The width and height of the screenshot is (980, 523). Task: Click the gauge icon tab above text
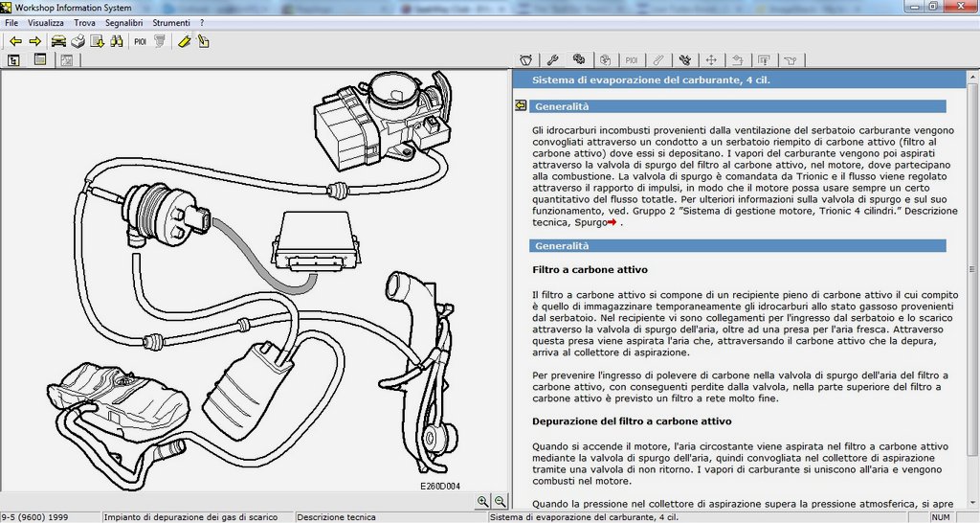pyautogui.click(x=526, y=60)
